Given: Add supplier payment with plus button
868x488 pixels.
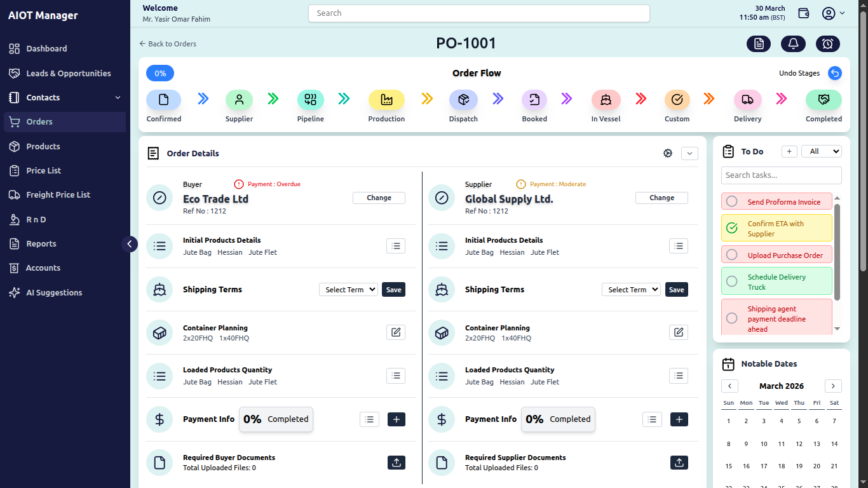Looking at the screenshot, I should (x=679, y=419).
